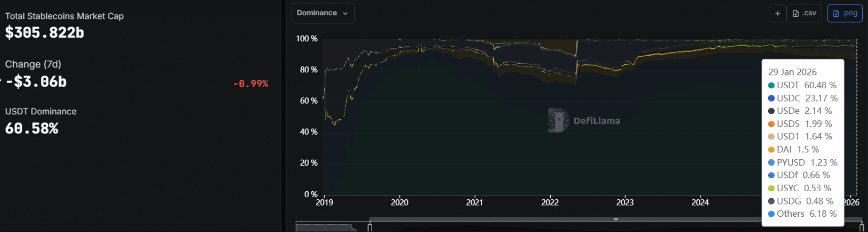Click the 2020 label on x-axis
The height and width of the screenshot is (232, 868).
(400, 203)
